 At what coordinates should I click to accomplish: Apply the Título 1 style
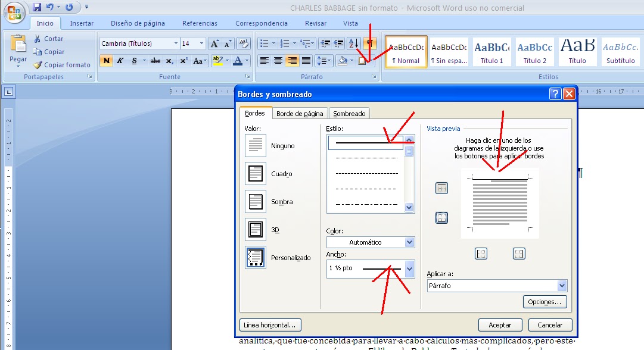coord(491,52)
